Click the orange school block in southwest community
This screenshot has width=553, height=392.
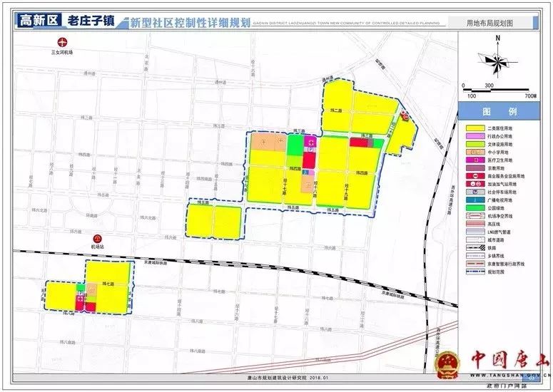[91, 292]
